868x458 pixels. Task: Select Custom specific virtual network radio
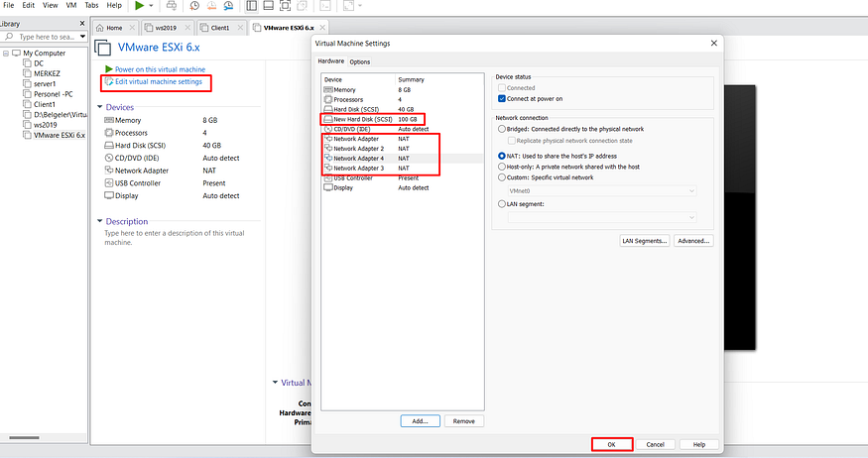coord(502,177)
